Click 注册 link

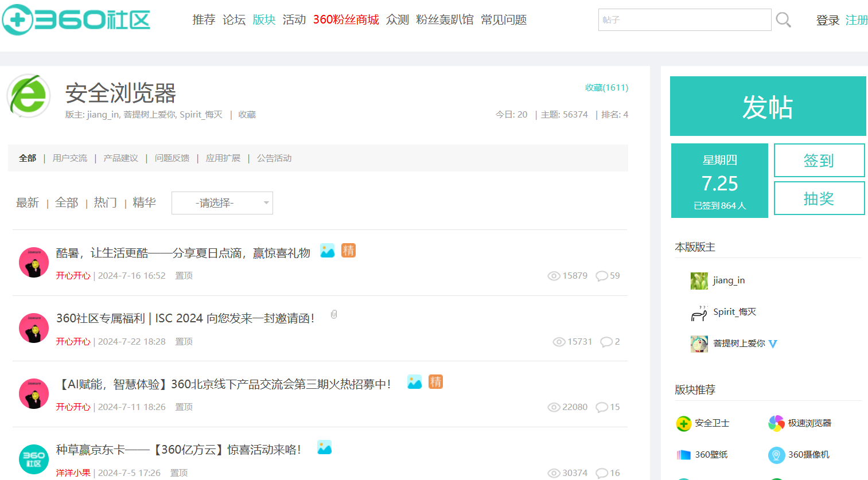click(857, 21)
